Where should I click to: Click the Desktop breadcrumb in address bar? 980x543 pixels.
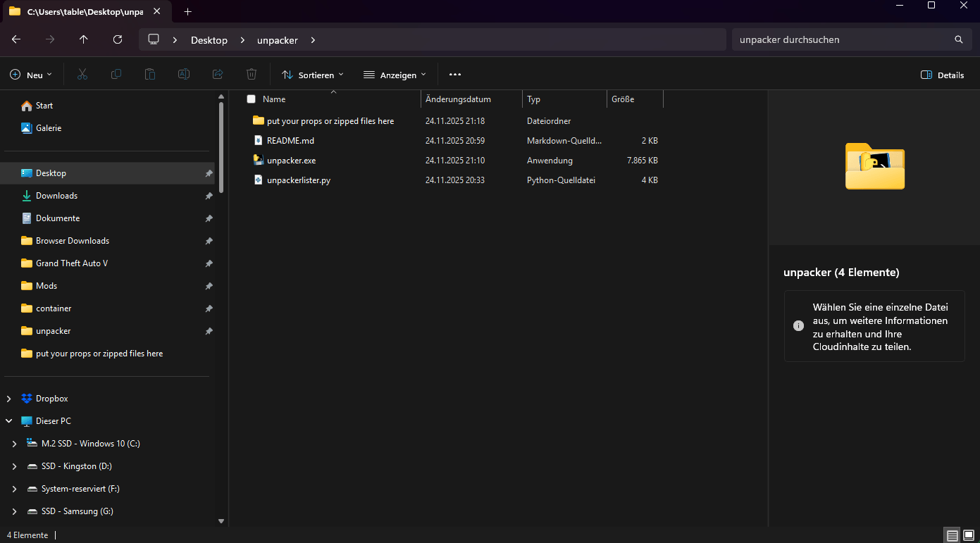[209, 40]
